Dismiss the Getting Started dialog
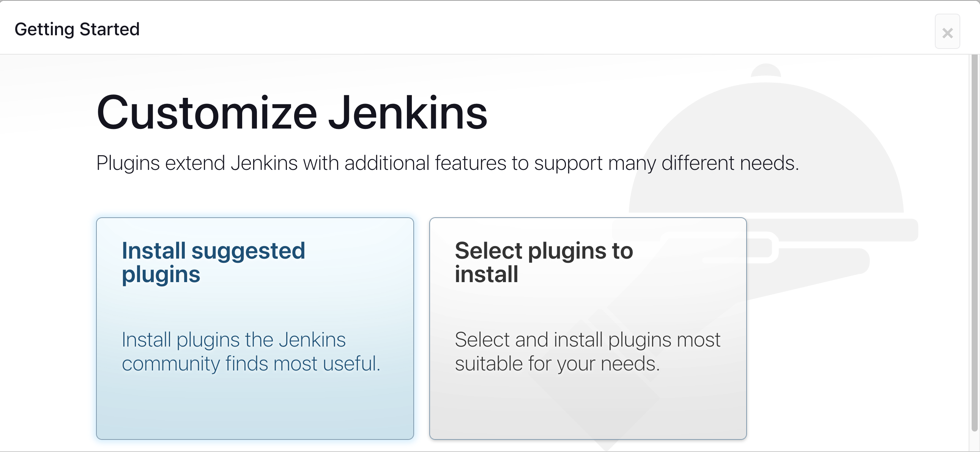This screenshot has width=980, height=452. (947, 33)
